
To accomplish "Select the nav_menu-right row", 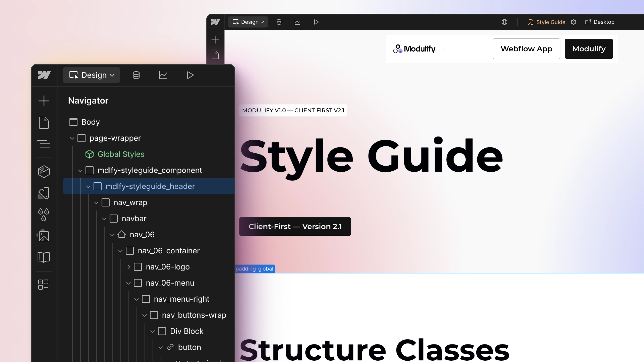I will pos(148,299).
